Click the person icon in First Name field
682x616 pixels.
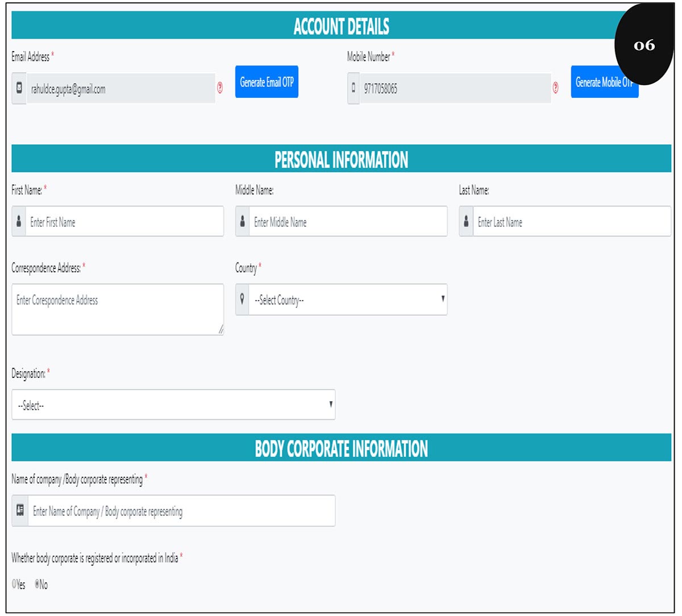coord(19,222)
